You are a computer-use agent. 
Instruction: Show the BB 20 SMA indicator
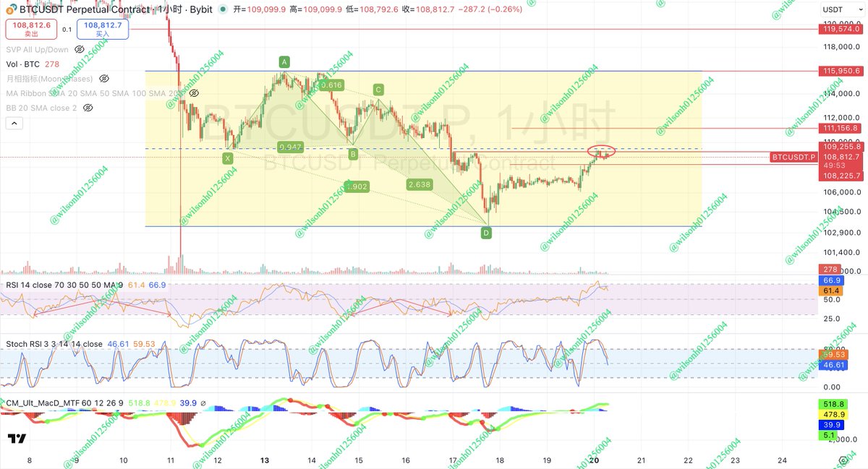coord(88,107)
